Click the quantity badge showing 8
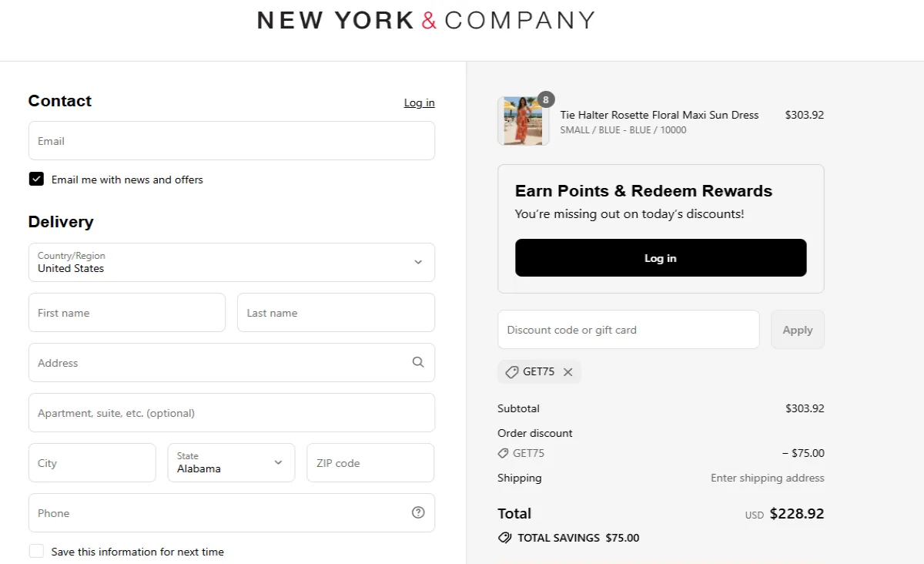Screen dimensions: 924x564 point(546,99)
